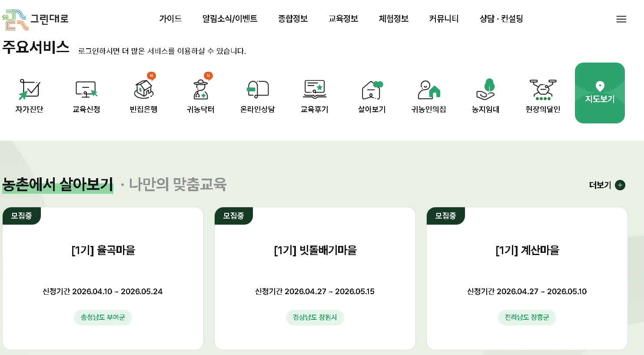Image resolution: width=644 pixels, height=355 pixels.
Task: Select the 농촌에서 살아보기 tab
Action: tap(58, 185)
